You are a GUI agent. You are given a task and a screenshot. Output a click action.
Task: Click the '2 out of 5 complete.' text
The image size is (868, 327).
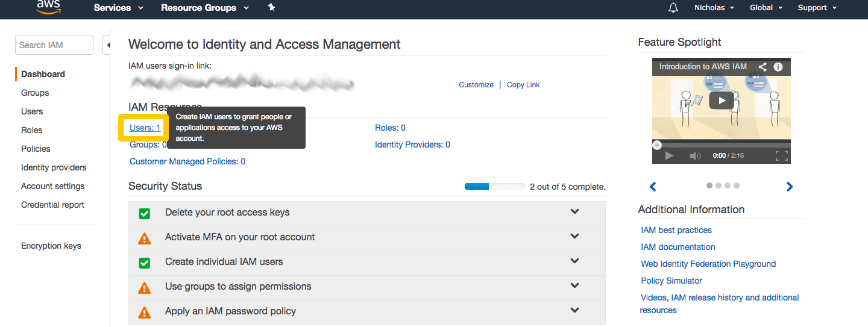click(x=568, y=187)
